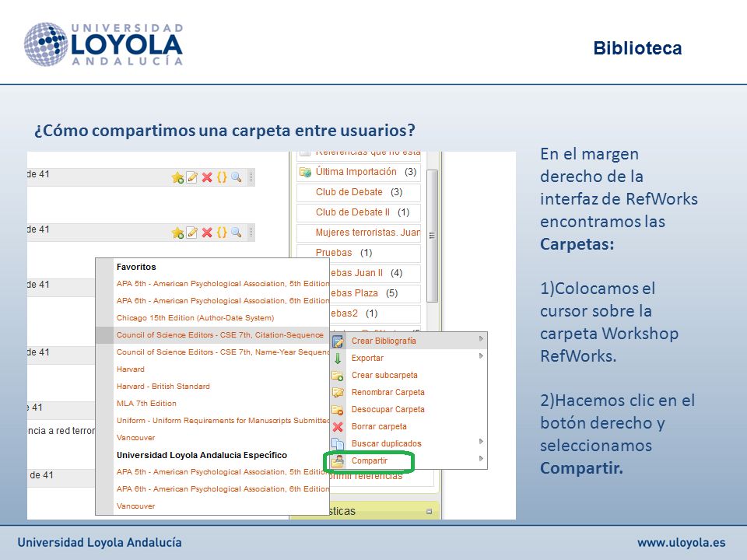
Task: Select CSE 7th, Citation-Sequence style
Action: (x=219, y=335)
